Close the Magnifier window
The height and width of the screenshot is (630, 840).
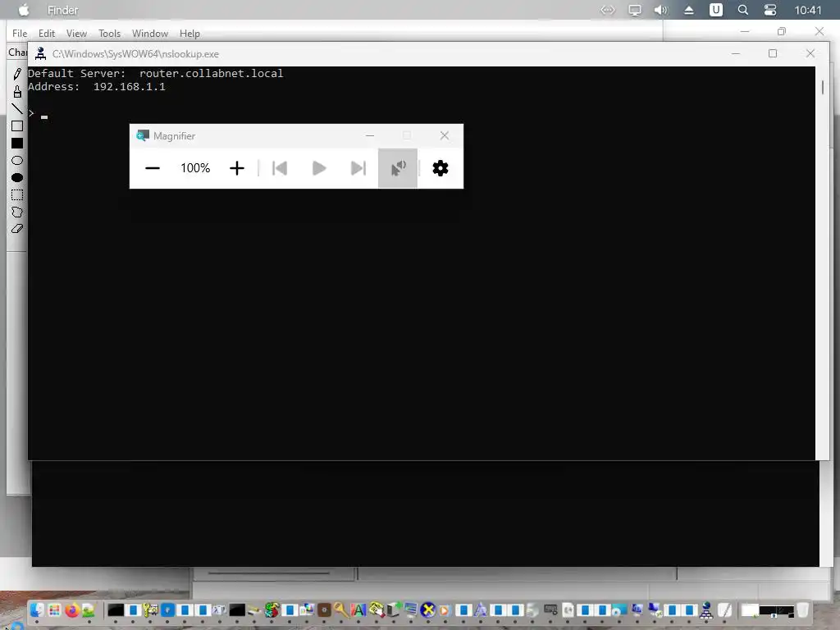(445, 135)
